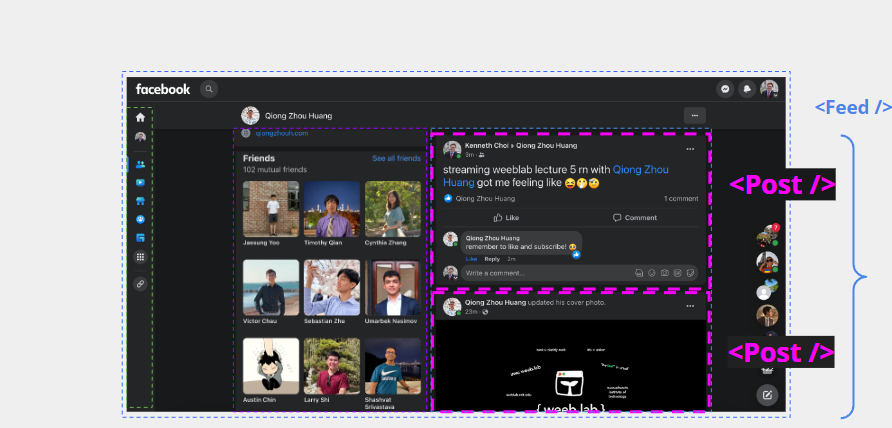Image resolution: width=892 pixels, height=428 pixels.
Task: Open the notifications bell in top bar
Action: pos(747,89)
